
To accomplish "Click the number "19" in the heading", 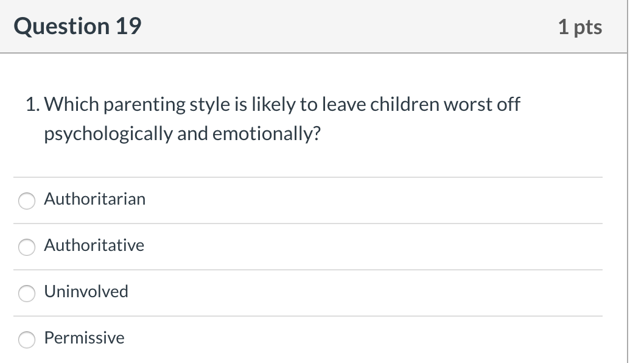I will [128, 26].
